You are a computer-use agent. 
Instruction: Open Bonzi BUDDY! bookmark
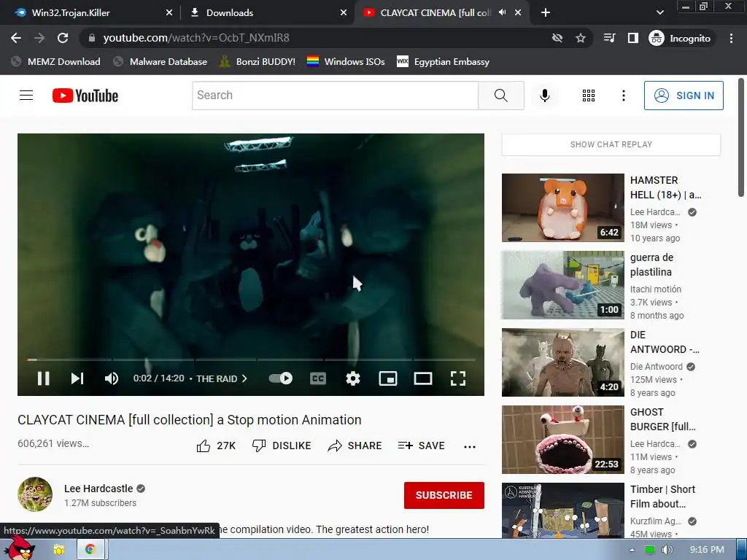258,61
